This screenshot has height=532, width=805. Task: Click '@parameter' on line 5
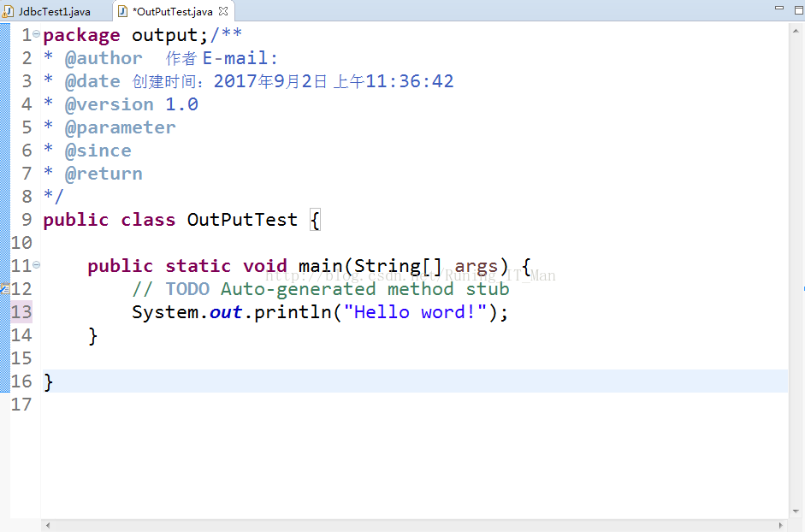click(120, 127)
